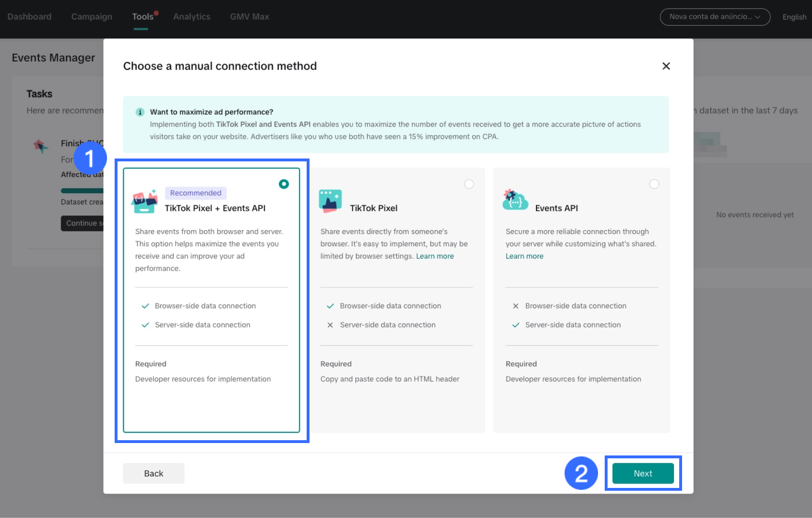Select the Events API radio button
Viewport: 812px width, 518px height.
click(654, 184)
